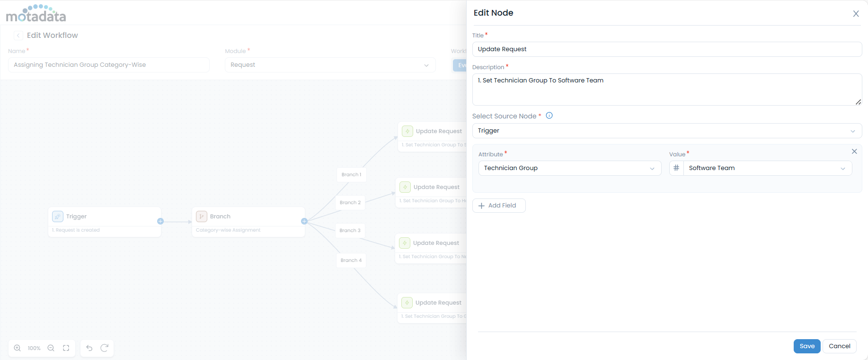The width and height of the screenshot is (868, 360).
Task: Click the Trigger node icon on canvas
Action: coord(58,216)
